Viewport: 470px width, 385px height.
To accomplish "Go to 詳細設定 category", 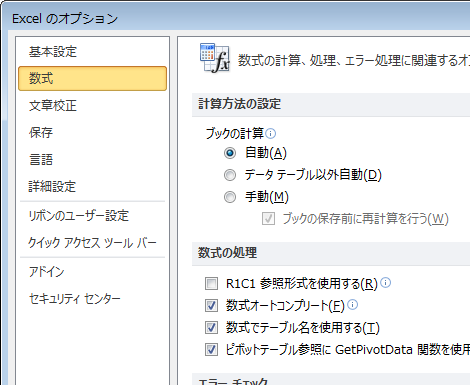I will 52,186.
